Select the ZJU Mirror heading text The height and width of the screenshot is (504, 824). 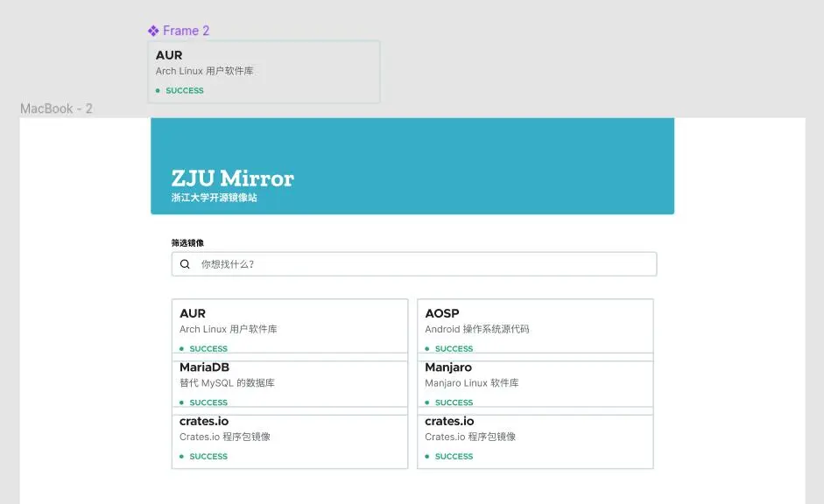[232, 178]
